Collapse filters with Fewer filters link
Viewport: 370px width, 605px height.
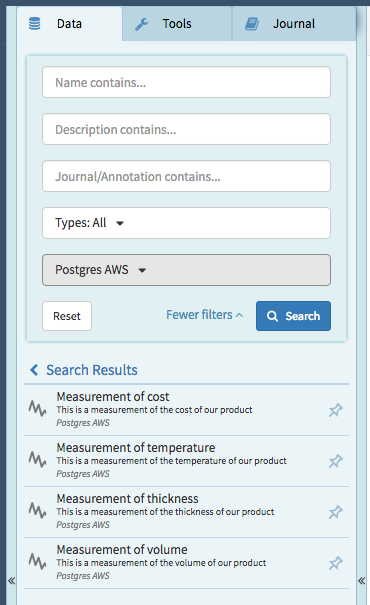coord(204,315)
